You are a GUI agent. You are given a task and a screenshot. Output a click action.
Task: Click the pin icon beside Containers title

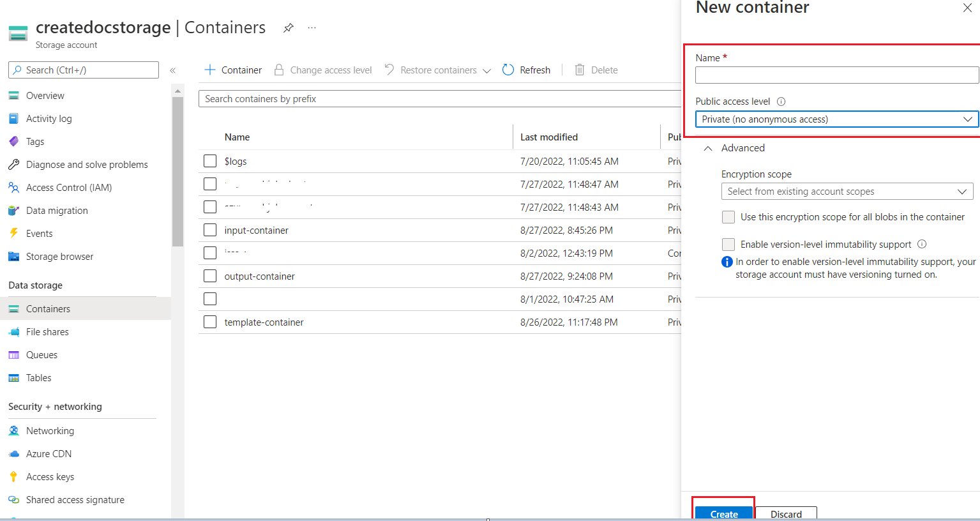click(x=289, y=28)
